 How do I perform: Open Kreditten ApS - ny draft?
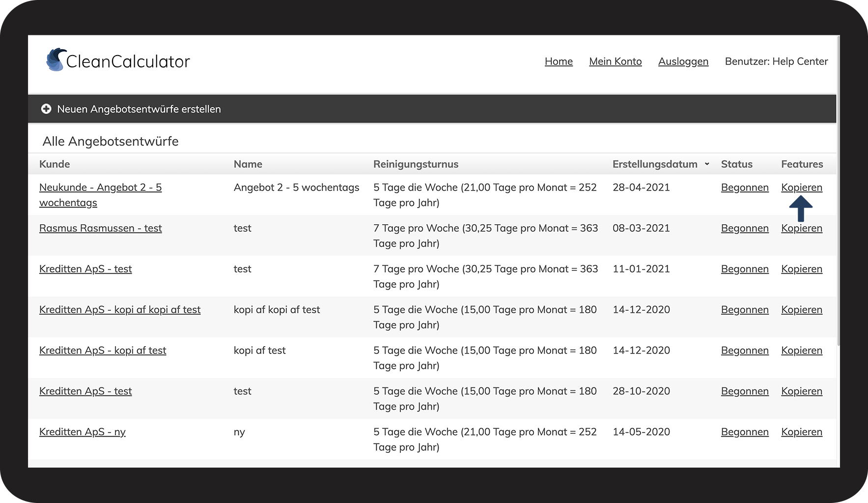(x=83, y=432)
